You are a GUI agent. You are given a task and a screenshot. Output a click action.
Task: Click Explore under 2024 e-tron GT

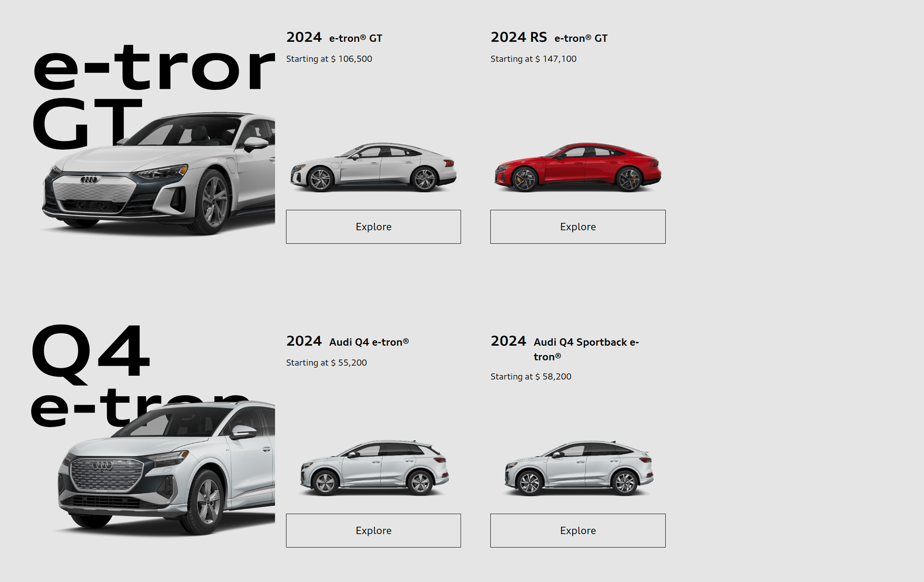[x=373, y=227]
